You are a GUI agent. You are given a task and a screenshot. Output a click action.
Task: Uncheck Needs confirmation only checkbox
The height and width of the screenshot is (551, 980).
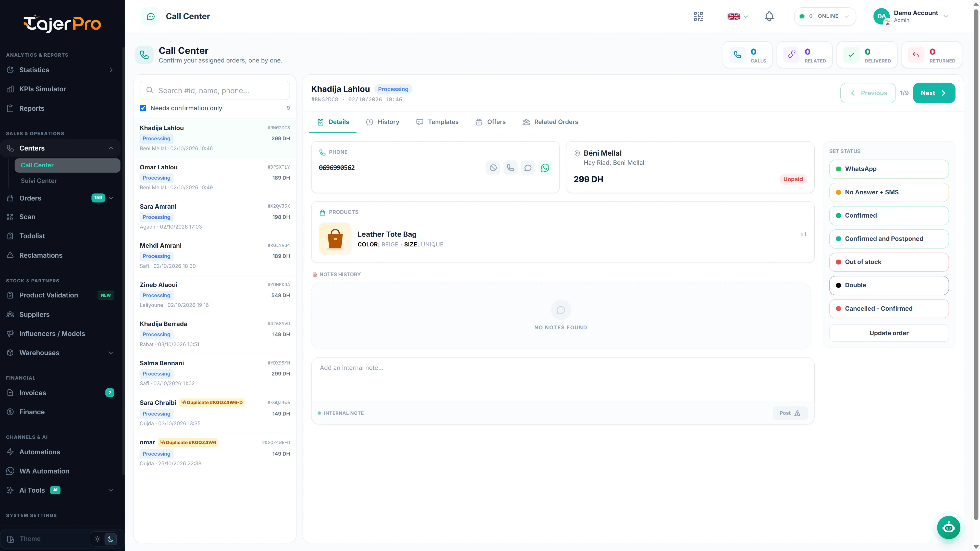point(143,108)
